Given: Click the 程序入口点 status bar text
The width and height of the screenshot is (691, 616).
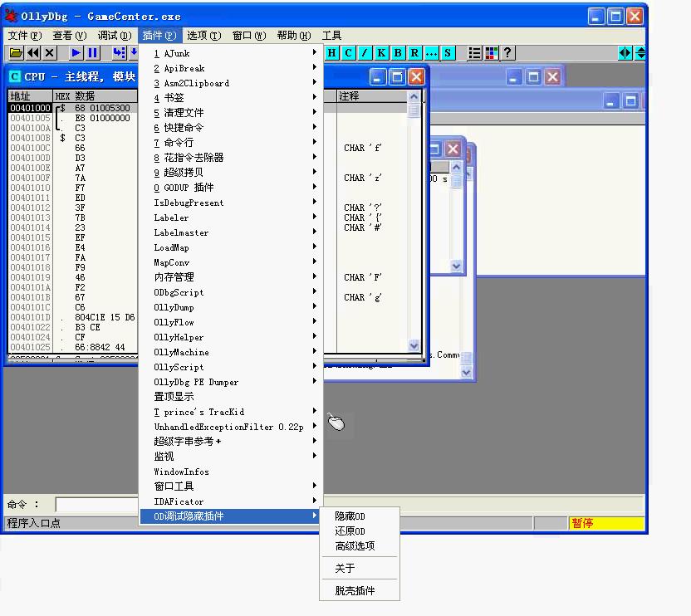Looking at the screenshot, I should [34, 523].
